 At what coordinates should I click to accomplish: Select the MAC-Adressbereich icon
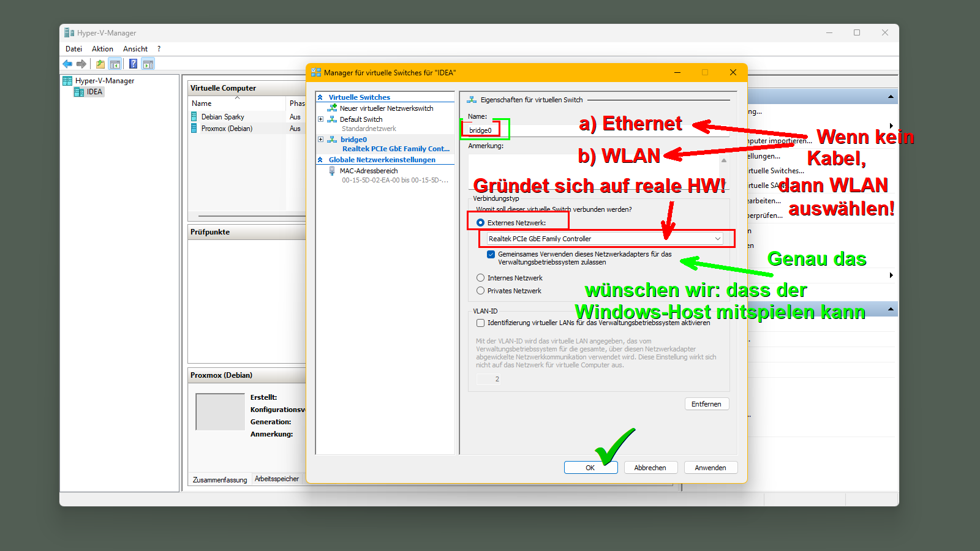tap(332, 171)
